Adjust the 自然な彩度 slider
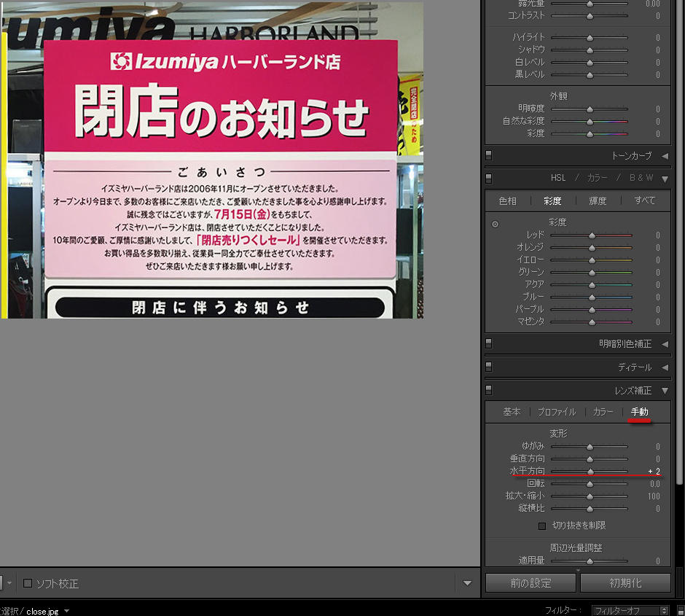The width and height of the screenshot is (685, 616). (590, 122)
